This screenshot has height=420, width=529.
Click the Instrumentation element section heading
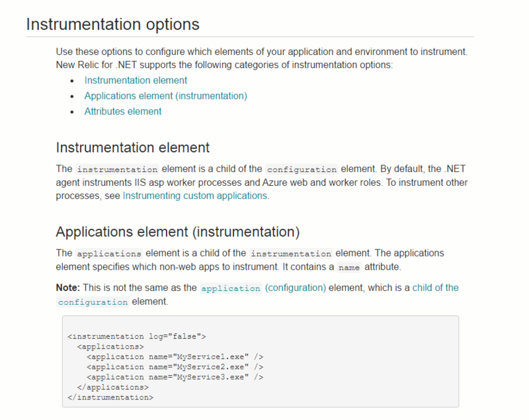[132, 147]
